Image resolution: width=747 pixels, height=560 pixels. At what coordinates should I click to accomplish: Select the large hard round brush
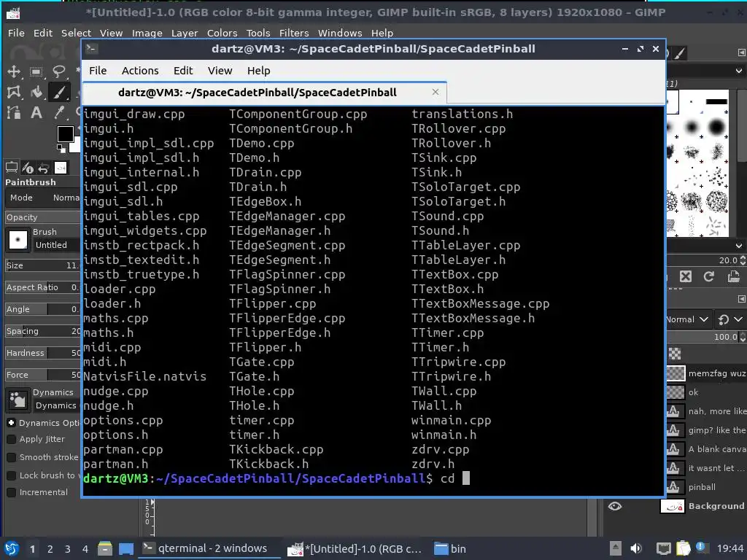click(x=716, y=127)
